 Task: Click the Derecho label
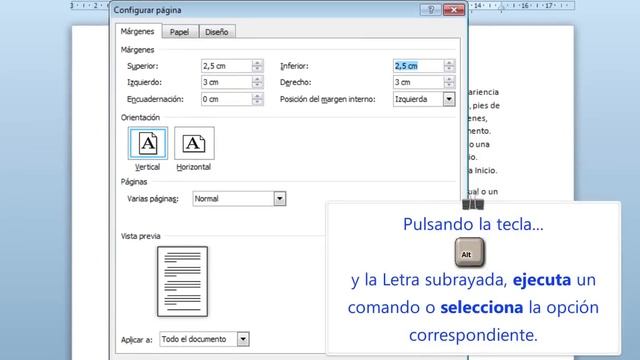tap(296, 82)
